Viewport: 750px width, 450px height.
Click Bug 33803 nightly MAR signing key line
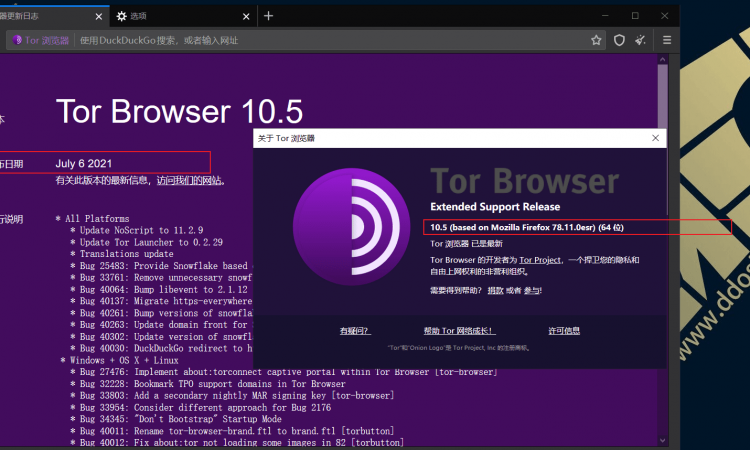pyautogui.click(x=232, y=395)
